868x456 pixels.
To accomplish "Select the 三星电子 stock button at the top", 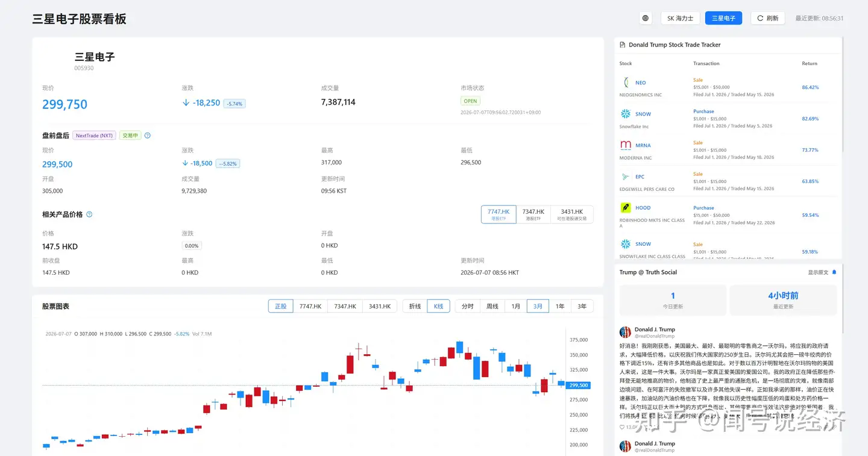I will point(723,18).
